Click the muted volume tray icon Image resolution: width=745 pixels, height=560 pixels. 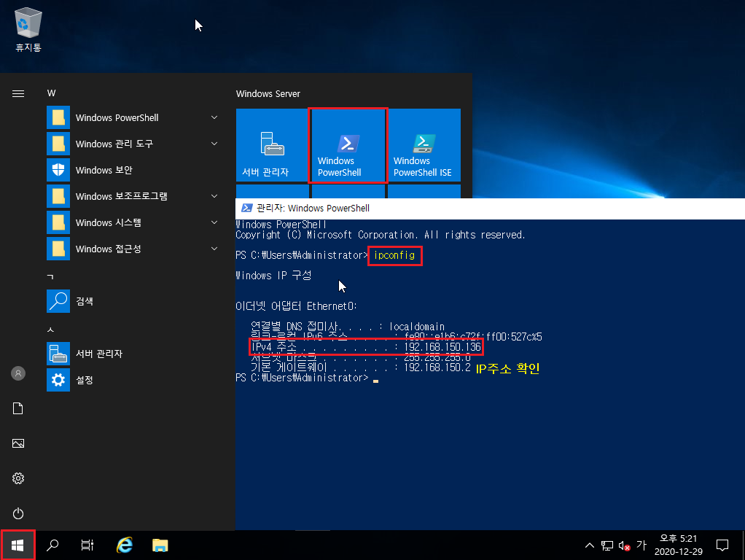[x=624, y=545]
